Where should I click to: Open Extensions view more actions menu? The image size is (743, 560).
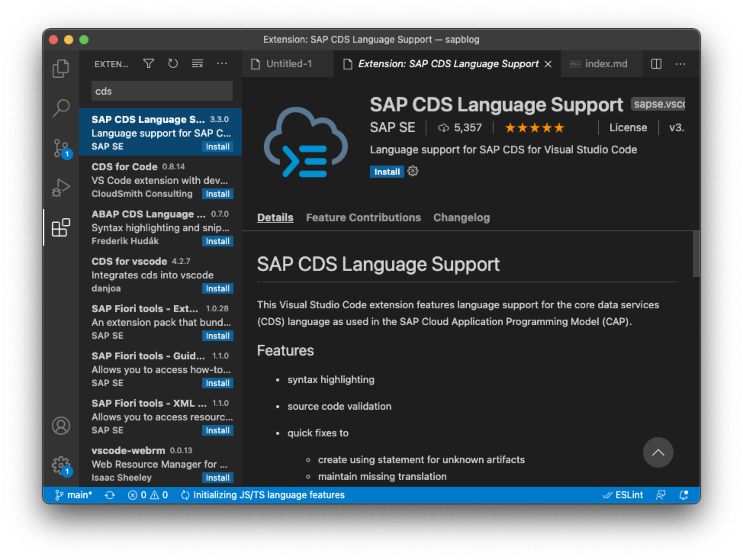click(222, 64)
